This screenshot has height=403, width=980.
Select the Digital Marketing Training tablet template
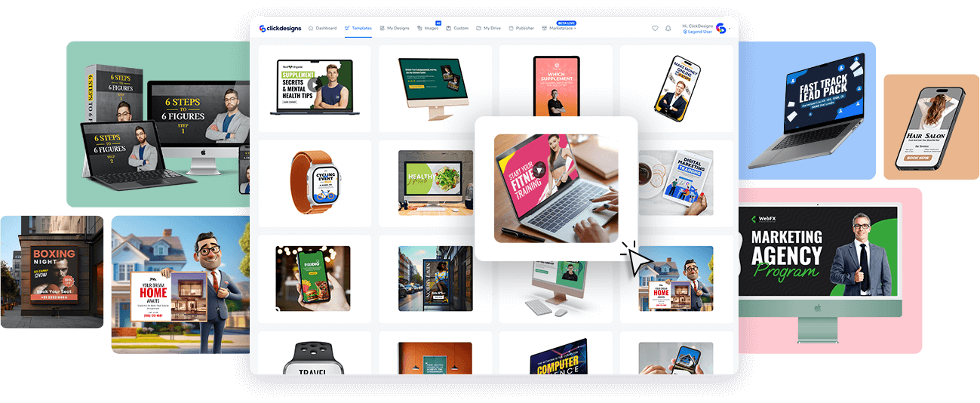click(676, 183)
